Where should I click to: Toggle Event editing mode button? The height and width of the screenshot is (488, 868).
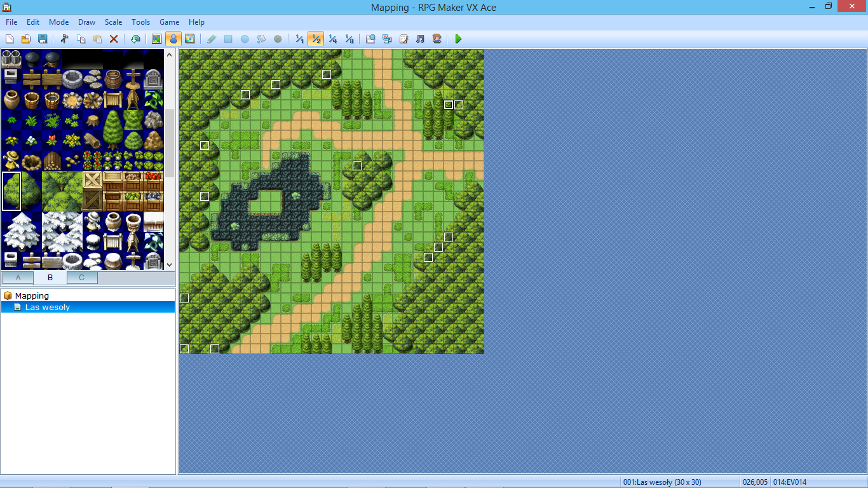pyautogui.click(x=173, y=39)
